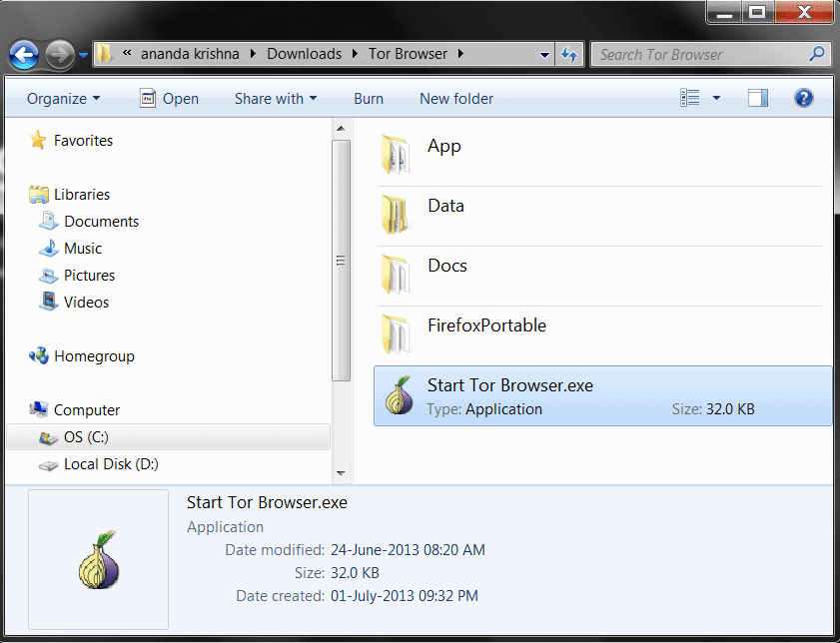
Task: Select the FirefoxPortable folder
Action: [486, 325]
